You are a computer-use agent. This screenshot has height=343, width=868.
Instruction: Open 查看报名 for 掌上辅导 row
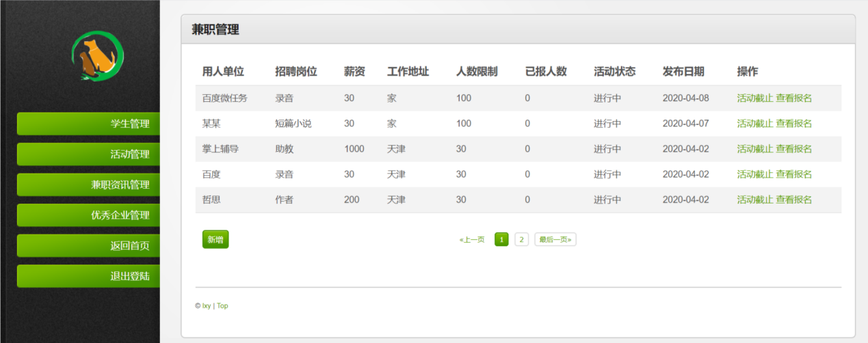click(793, 149)
